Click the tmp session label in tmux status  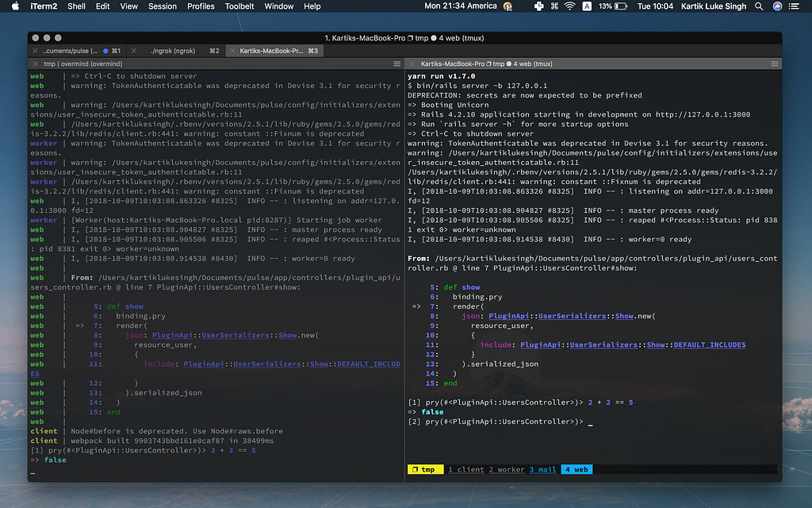point(425,470)
